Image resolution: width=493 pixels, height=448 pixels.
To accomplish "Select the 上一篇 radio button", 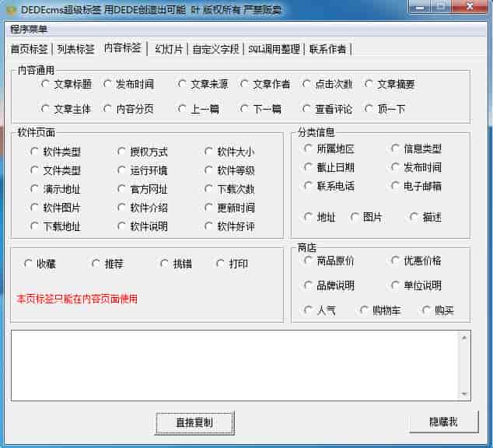I will coord(198,109).
